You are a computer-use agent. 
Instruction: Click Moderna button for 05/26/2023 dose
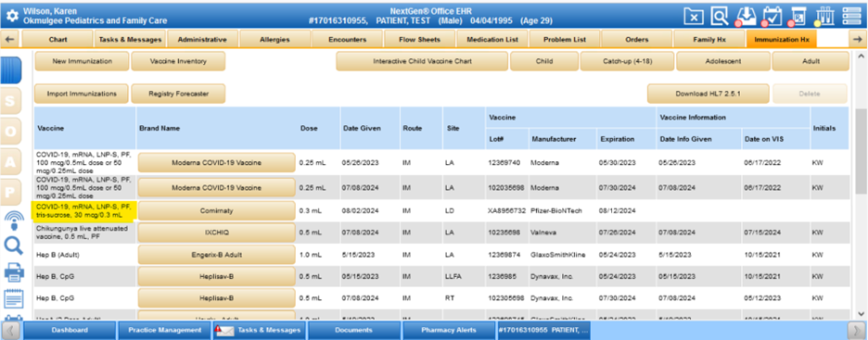tap(216, 162)
